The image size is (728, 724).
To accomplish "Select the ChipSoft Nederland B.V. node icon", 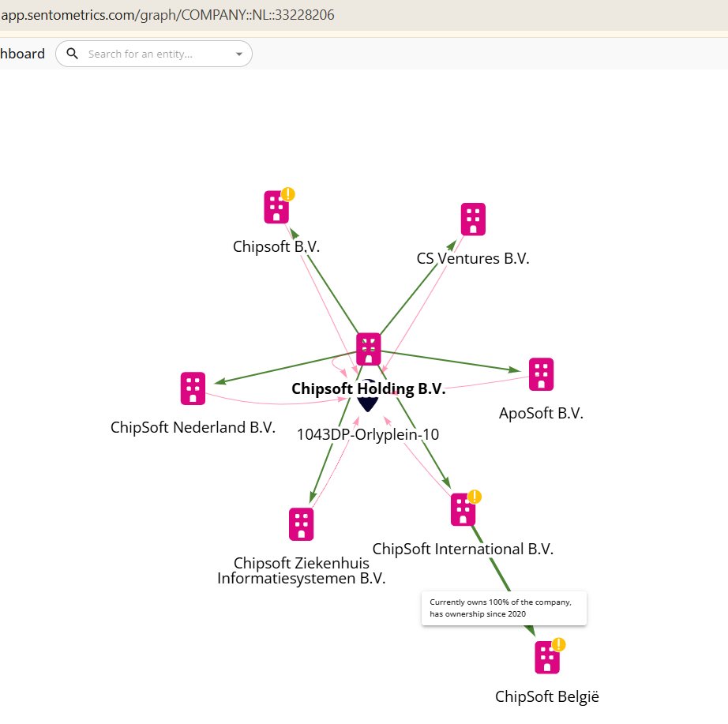I will tap(193, 388).
